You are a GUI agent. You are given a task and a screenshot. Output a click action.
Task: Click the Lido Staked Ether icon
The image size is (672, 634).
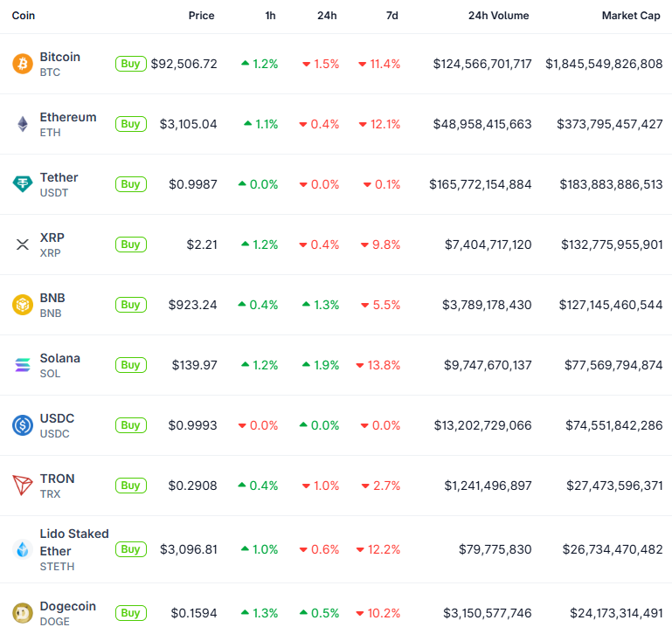point(22,549)
